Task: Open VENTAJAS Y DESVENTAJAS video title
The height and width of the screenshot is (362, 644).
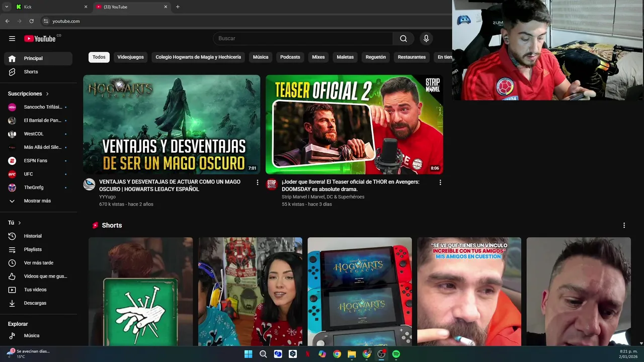Action: click(170, 186)
